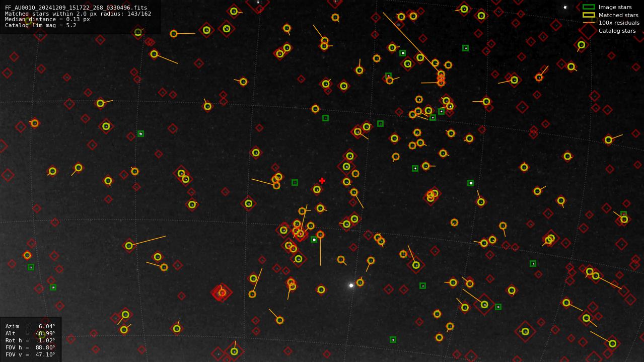The height and width of the screenshot is (362, 644).
Task: Click the FOV h value 88.80°
Action: (47, 347)
